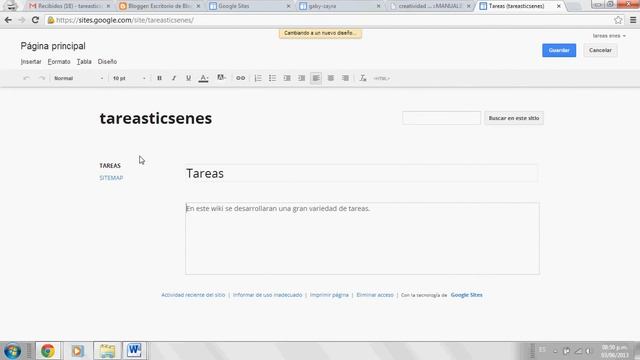Click the Página principal heading
The height and width of the screenshot is (360, 640).
point(53,46)
